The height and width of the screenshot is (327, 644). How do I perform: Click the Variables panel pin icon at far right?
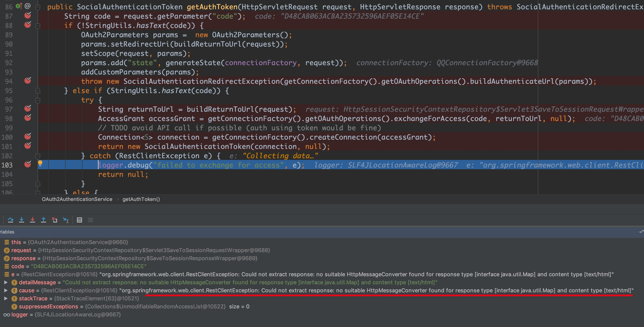coord(641,232)
